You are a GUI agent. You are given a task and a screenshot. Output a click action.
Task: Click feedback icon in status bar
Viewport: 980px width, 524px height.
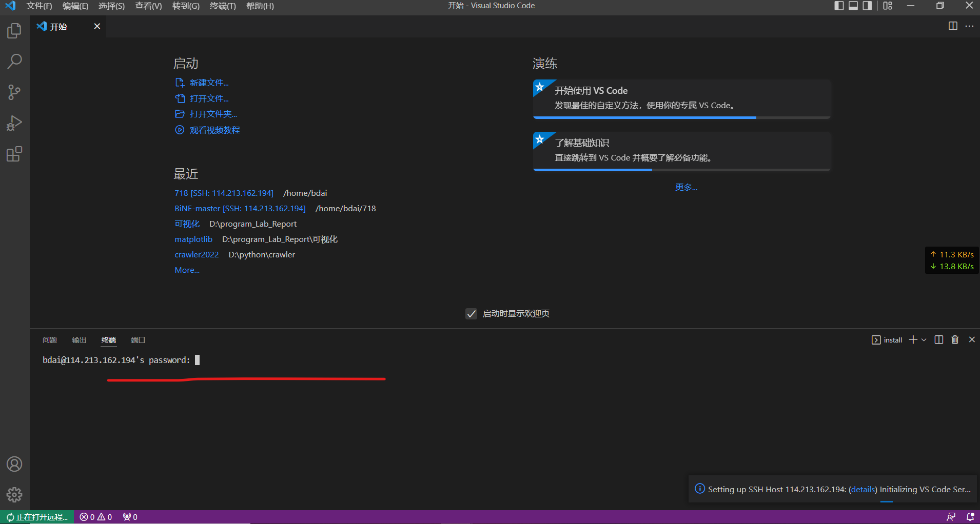tap(951, 517)
